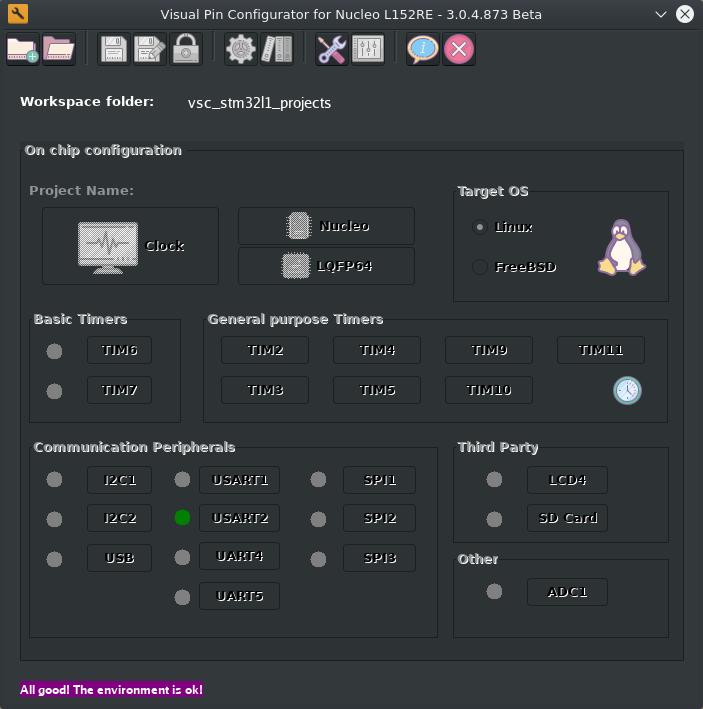
Task: Select FreeBSD as target OS
Action: click(480, 267)
